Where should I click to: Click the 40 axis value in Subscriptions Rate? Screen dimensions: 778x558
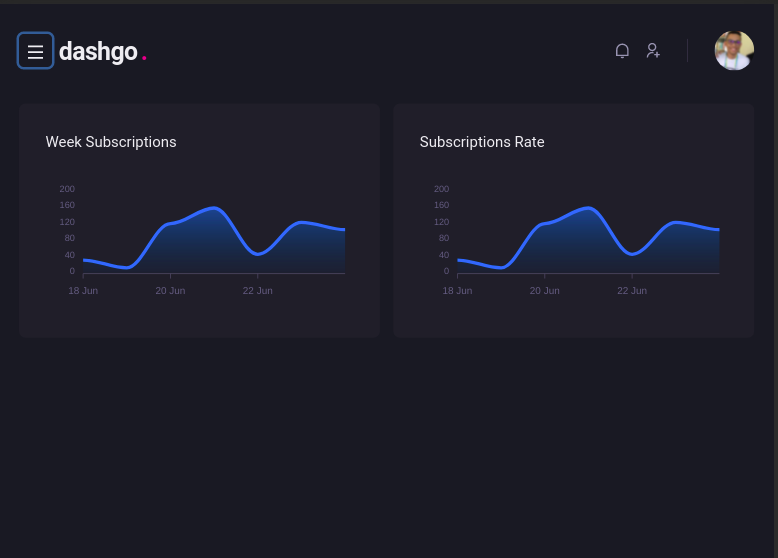(x=444, y=255)
